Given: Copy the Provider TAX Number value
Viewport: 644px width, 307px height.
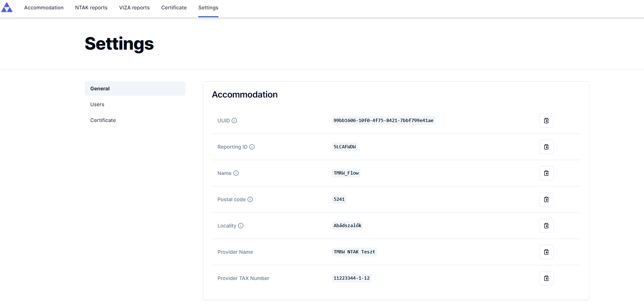Looking at the screenshot, I should (546, 278).
